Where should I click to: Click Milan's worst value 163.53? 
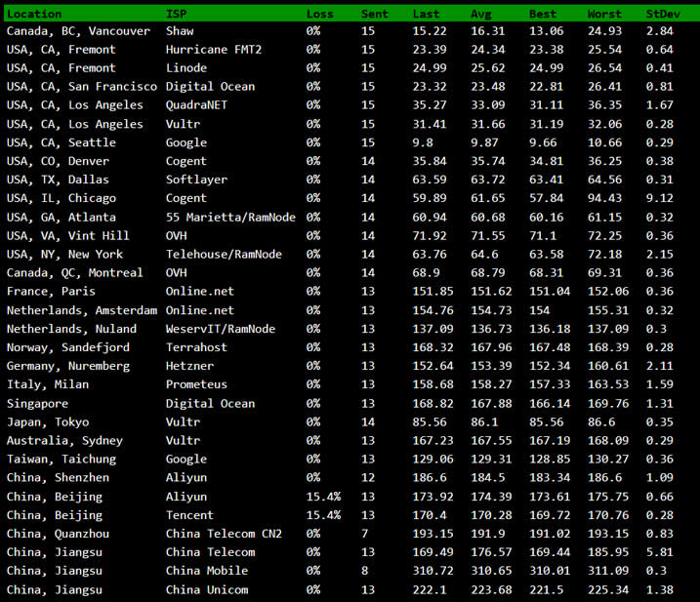(608, 384)
